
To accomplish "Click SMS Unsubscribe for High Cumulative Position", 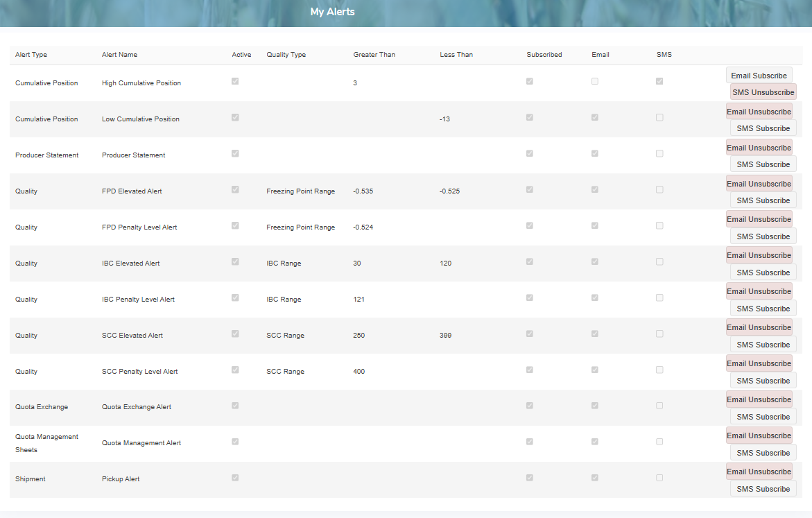I will 763,92.
